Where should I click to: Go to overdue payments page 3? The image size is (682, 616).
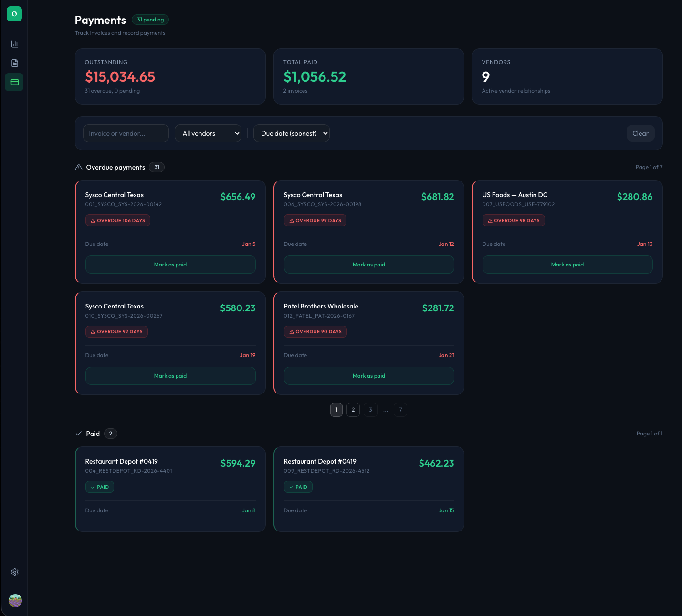(x=370, y=410)
